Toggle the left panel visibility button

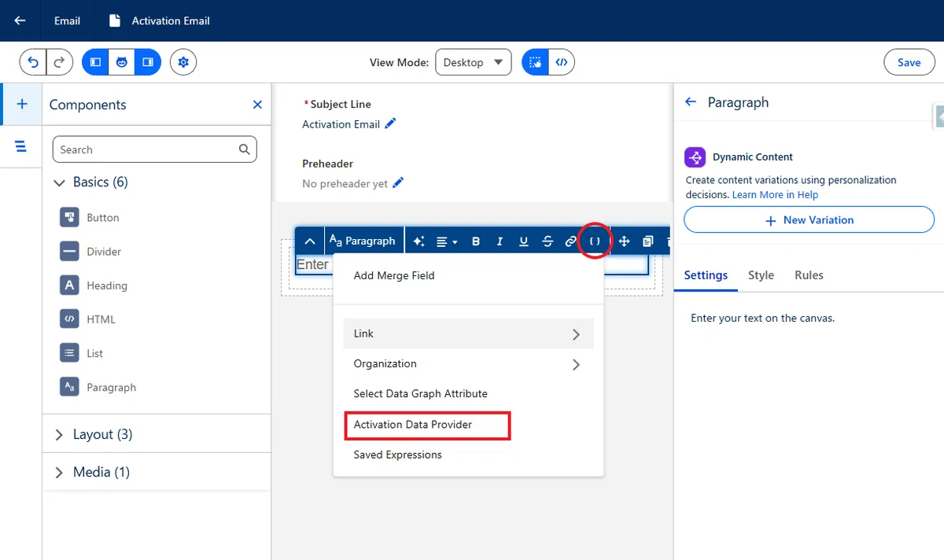95,62
